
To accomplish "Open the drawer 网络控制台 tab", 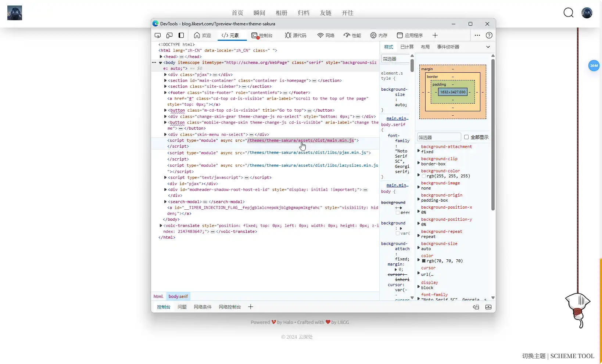I will click(230, 307).
